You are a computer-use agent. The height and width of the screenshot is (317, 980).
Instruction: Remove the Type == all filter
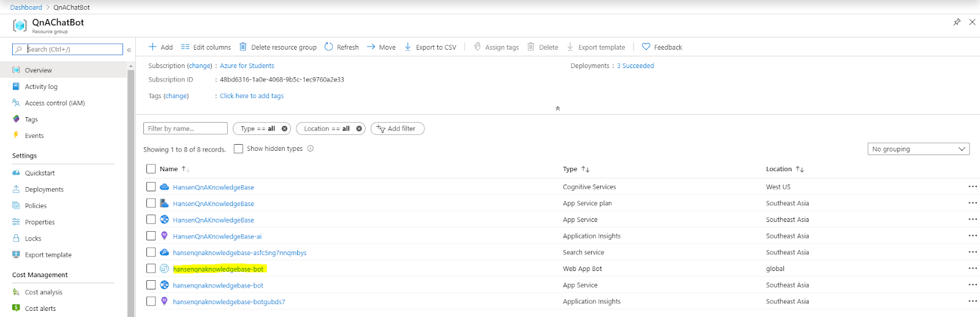(284, 129)
